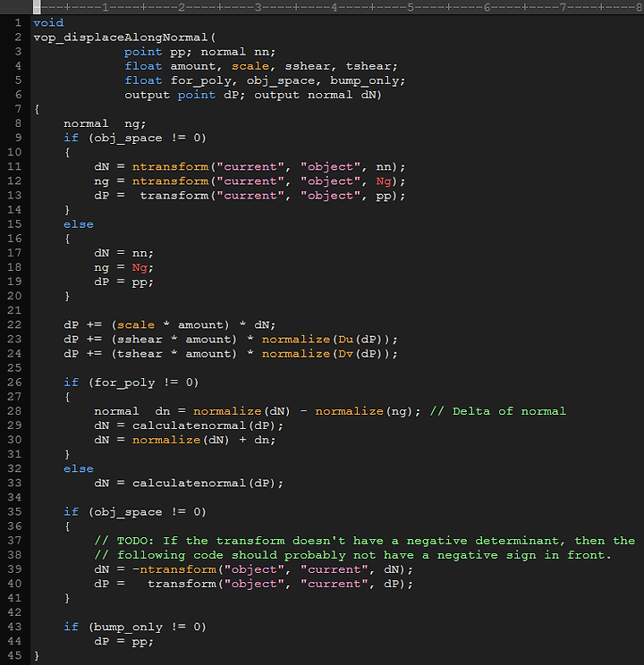
Task: Click 'scale' variable on line 22
Action: click(136, 324)
